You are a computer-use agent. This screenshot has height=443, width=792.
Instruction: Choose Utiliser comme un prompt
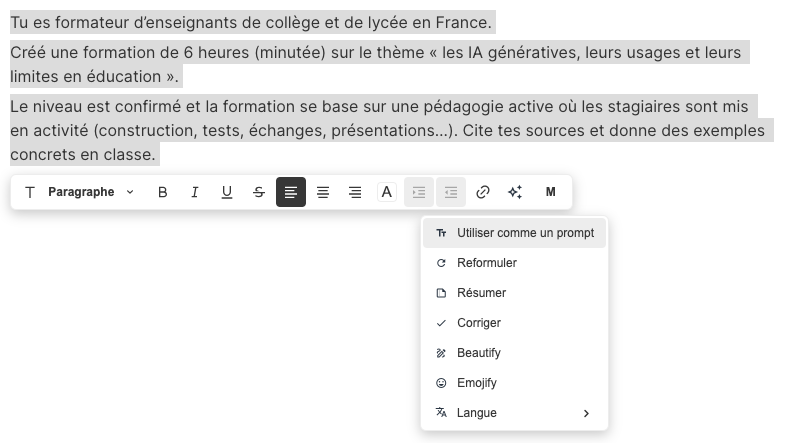(514, 233)
